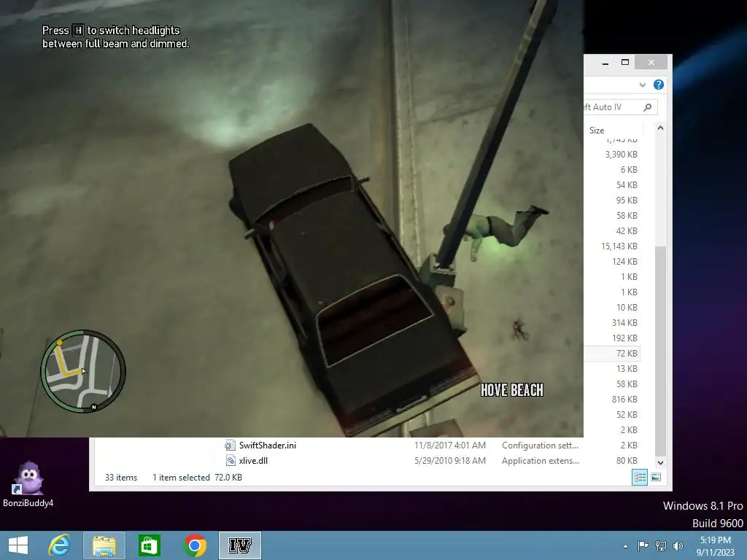Focus the Explorer search field
This screenshot has height=560, width=747.
click(x=621, y=107)
